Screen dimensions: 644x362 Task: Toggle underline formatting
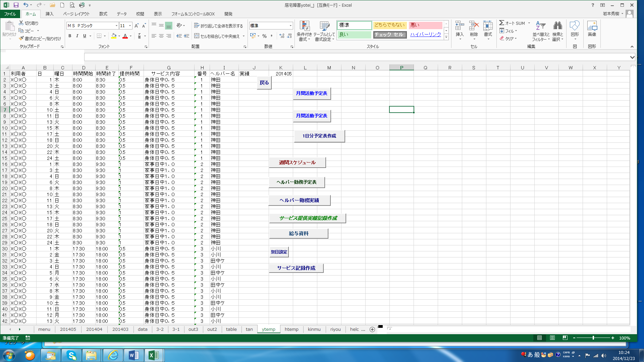(85, 36)
